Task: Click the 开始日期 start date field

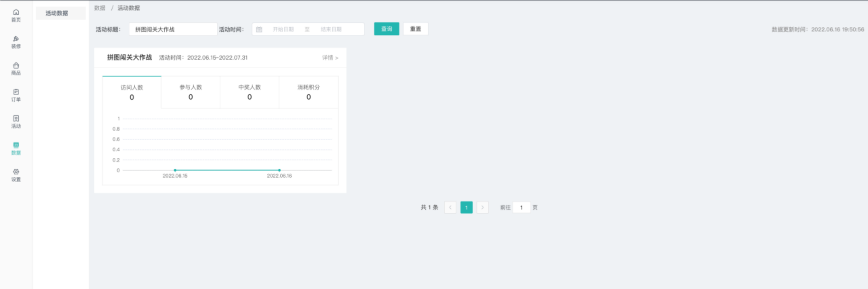Action: (283, 30)
